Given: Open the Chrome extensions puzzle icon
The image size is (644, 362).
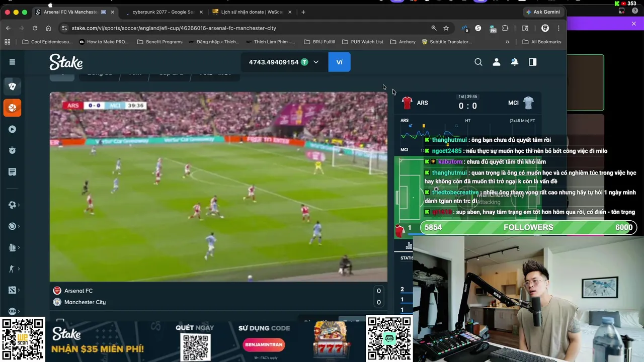Looking at the screenshot, I should pos(505,28).
